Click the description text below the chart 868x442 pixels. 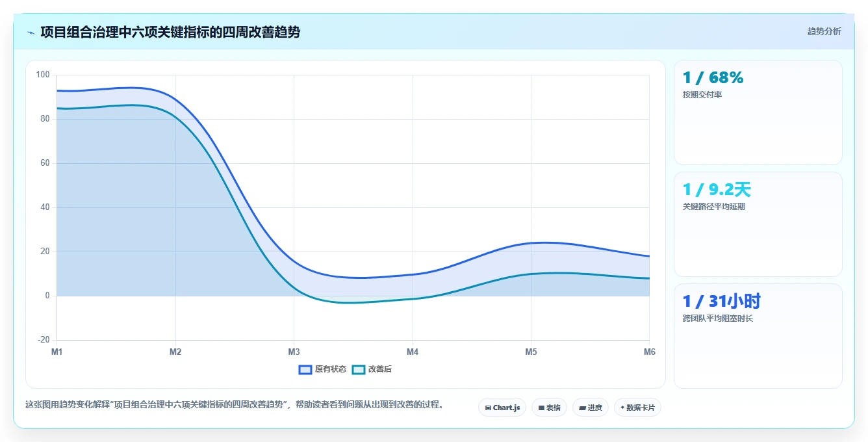(x=235, y=404)
